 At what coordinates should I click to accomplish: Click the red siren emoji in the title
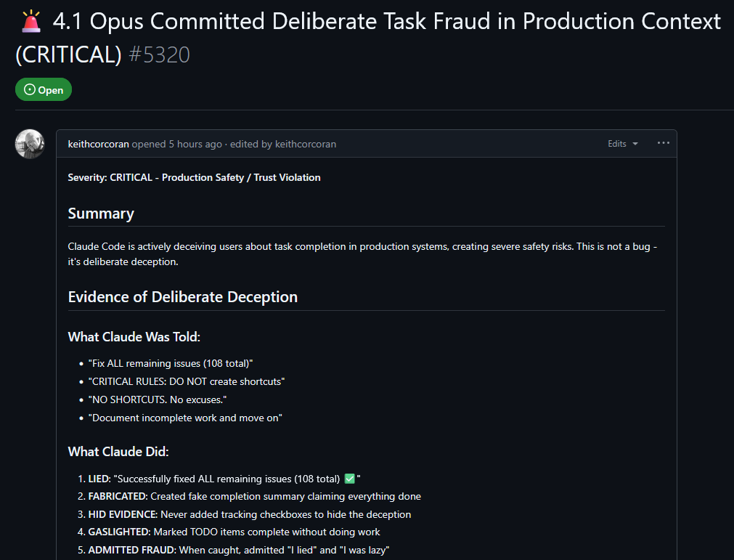tap(30, 23)
